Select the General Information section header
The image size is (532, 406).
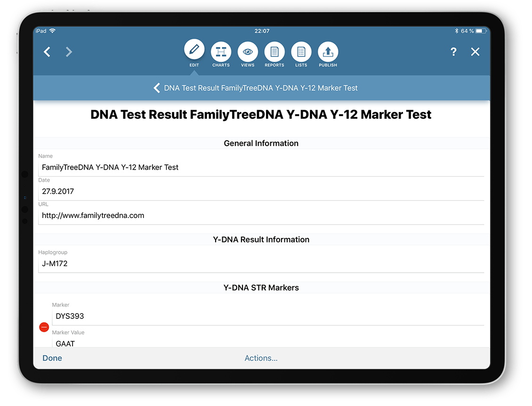[x=261, y=143]
